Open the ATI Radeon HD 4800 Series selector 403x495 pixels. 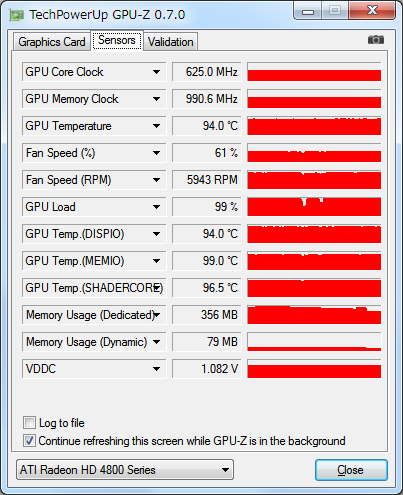pos(125,470)
